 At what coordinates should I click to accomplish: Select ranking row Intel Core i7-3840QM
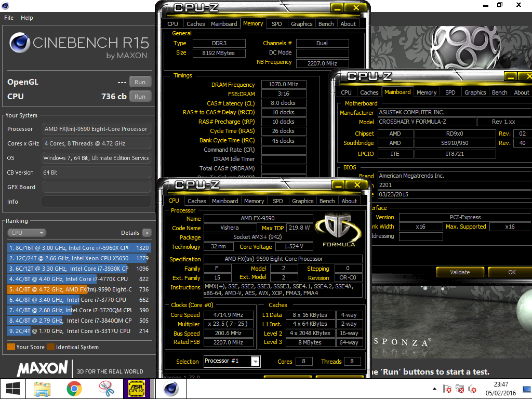point(79,321)
